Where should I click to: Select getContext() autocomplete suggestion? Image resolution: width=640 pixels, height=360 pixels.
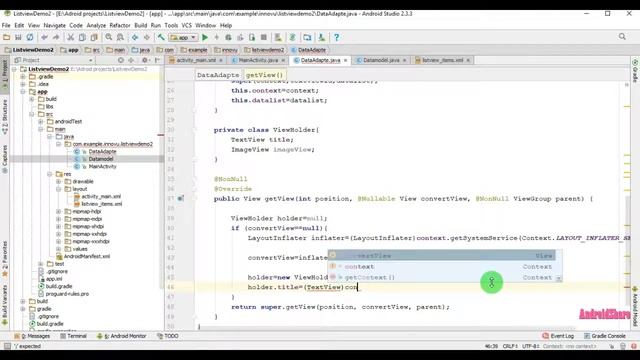pyautogui.click(x=442, y=278)
